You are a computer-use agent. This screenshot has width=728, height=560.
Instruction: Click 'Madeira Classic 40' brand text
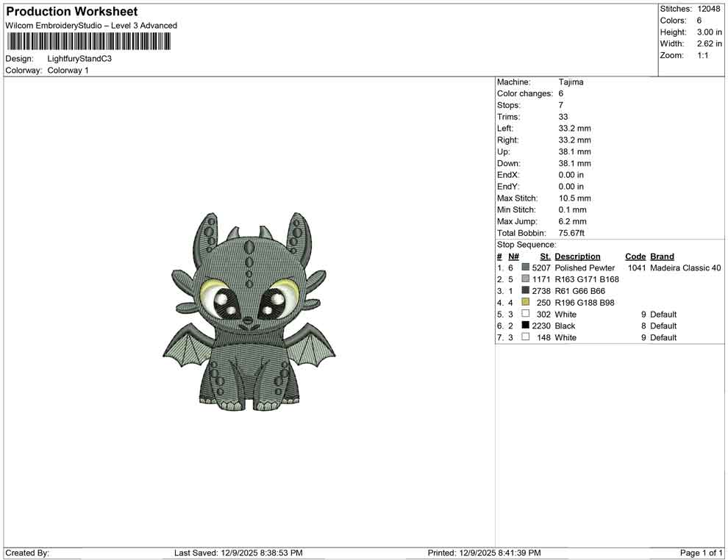[x=685, y=268]
